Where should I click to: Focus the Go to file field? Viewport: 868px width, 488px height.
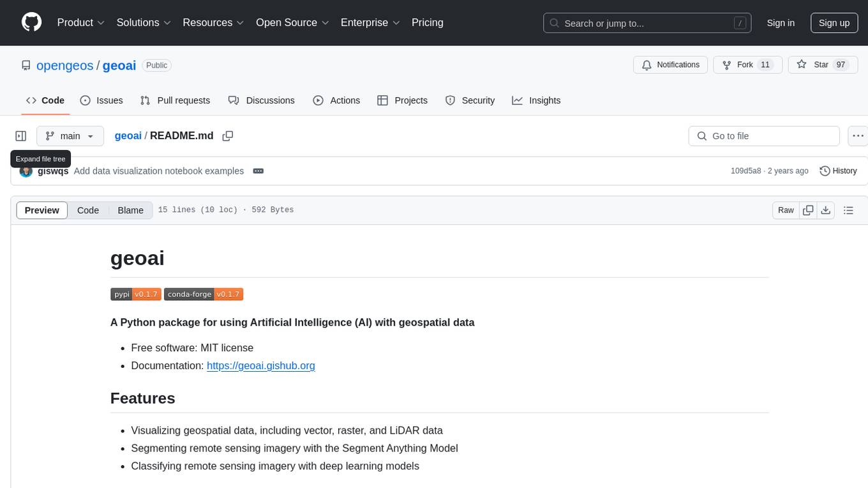pos(764,136)
